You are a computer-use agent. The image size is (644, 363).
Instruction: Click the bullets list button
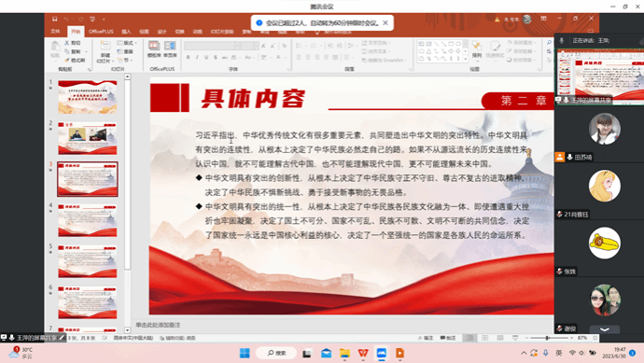coord(299,46)
